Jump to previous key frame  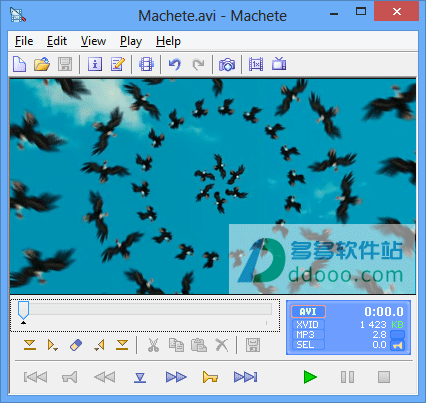coord(70,377)
